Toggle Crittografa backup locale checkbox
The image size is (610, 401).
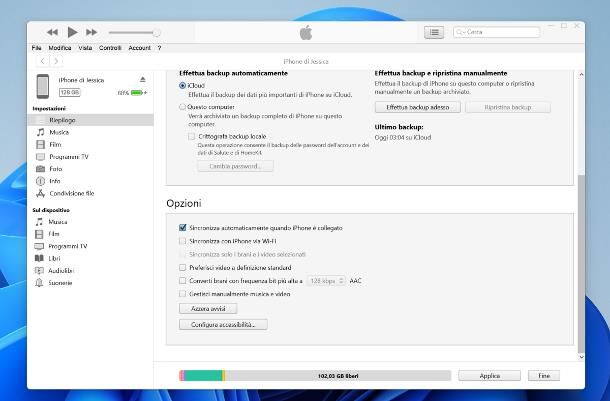(x=191, y=137)
